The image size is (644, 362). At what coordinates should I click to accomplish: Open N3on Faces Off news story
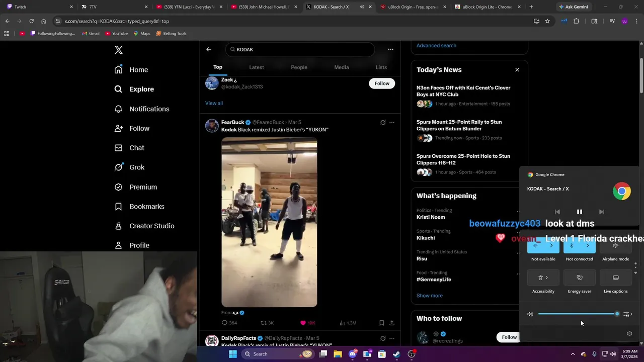pos(469,96)
